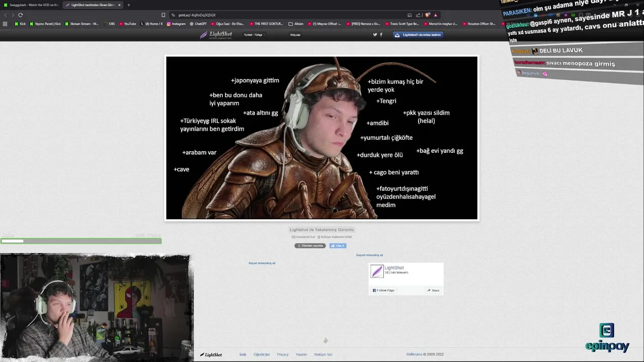Open the Albüm bookmarks folder
This screenshot has width=644, height=362.
click(296, 24)
